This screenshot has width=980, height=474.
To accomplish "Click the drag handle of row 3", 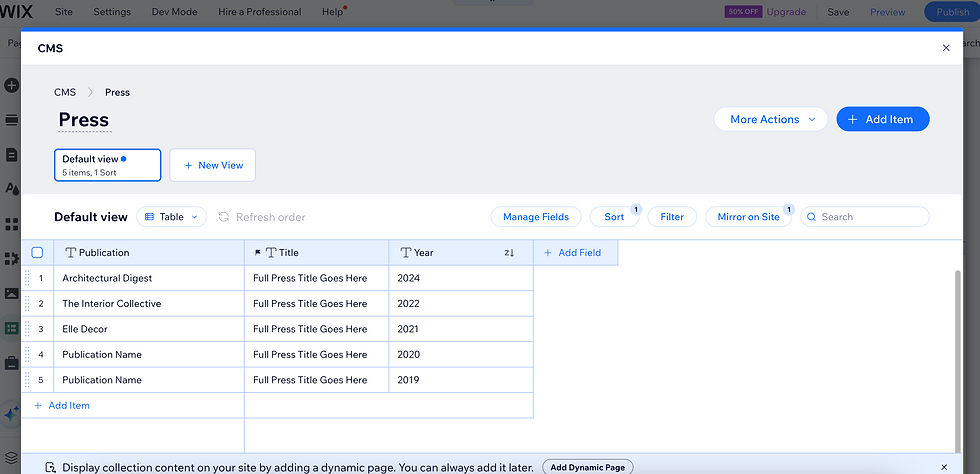I will pyautogui.click(x=27, y=329).
